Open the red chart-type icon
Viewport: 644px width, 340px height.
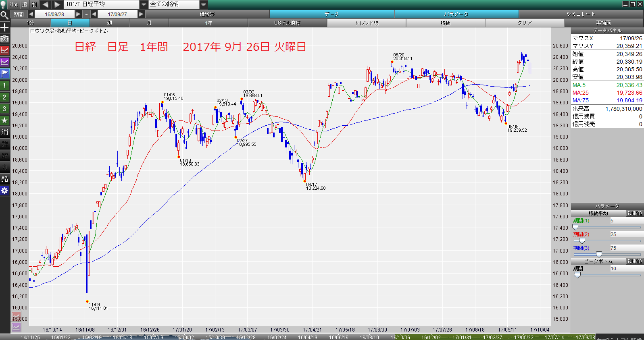click(4, 50)
